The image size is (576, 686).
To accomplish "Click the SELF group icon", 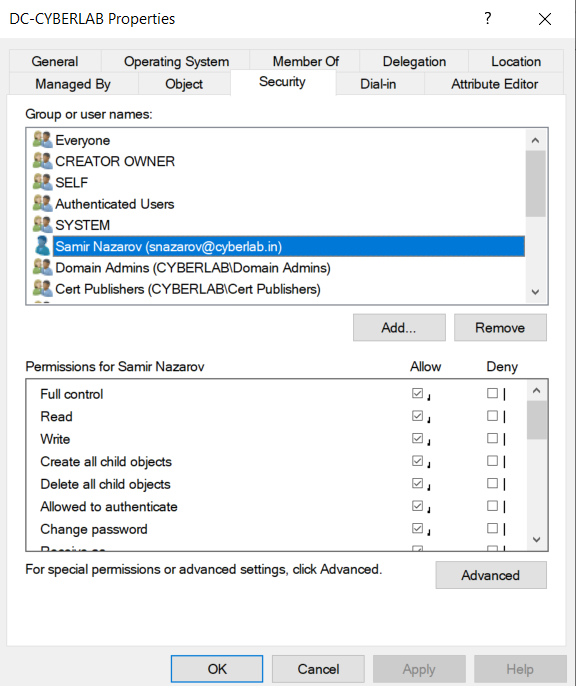I will 42,182.
